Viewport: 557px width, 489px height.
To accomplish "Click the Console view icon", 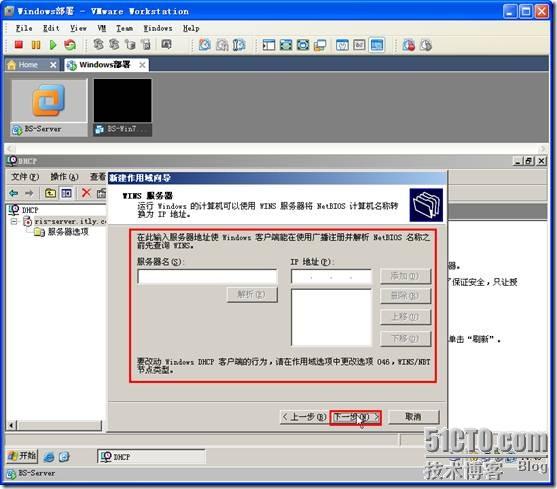I will 342,45.
